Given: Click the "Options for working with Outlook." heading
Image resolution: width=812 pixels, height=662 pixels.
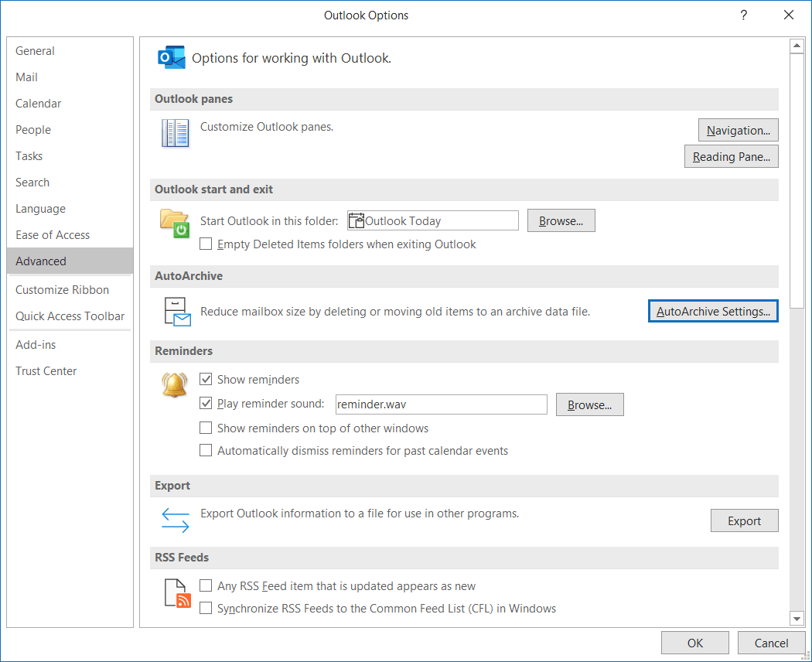Looking at the screenshot, I should coord(292,58).
